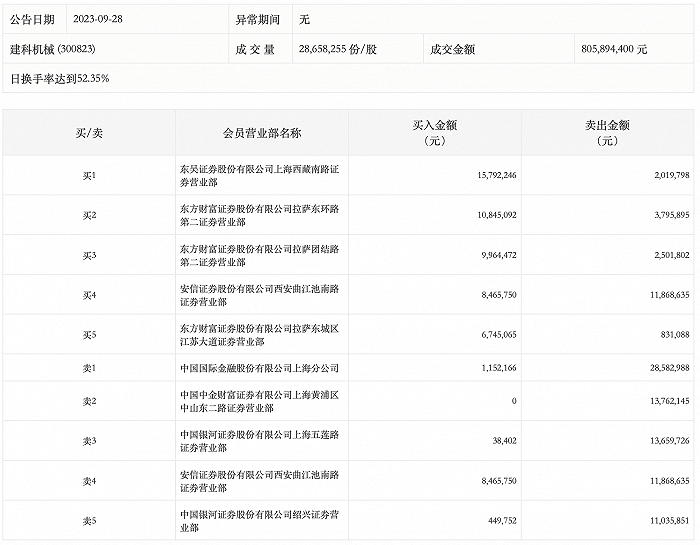
Task: Select the date 2023-09-28
Action: [98, 19]
